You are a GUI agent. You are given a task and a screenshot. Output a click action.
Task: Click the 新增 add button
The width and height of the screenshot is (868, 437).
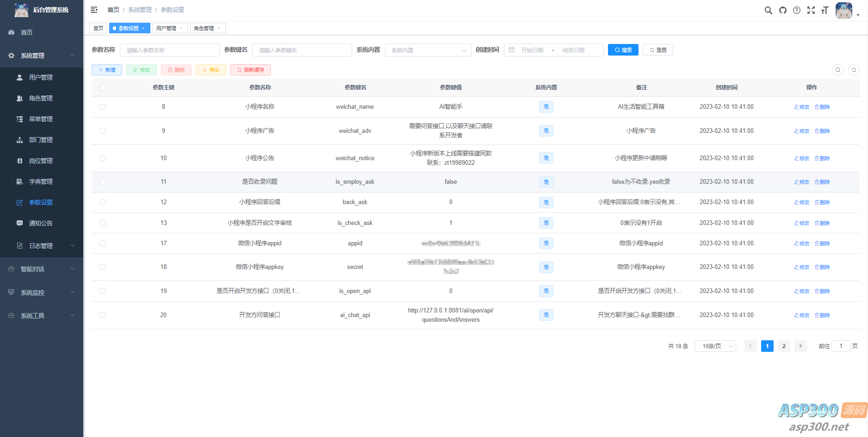(107, 70)
